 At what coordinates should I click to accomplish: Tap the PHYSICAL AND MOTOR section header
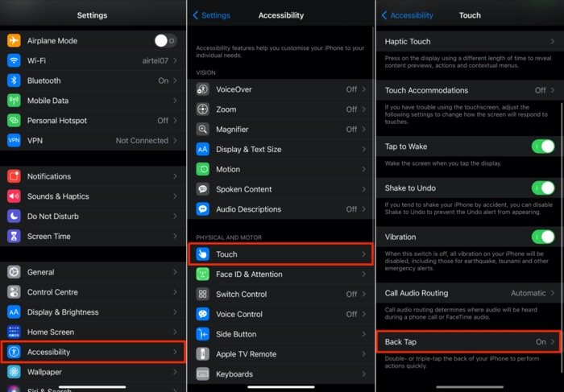pos(229,237)
